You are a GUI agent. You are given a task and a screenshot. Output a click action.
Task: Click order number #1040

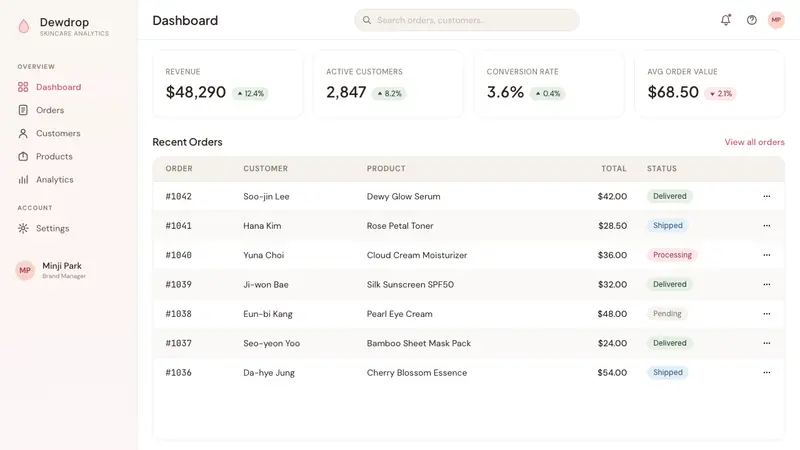(x=179, y=255)
